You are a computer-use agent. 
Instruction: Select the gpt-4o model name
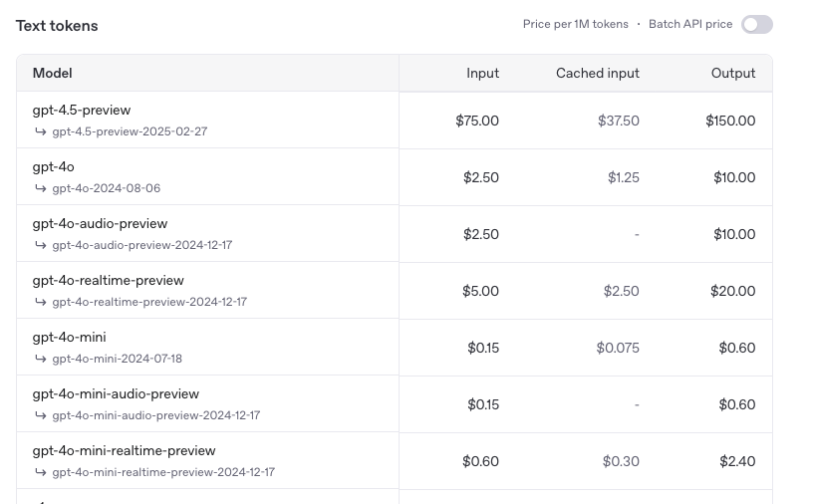point(54,167)
